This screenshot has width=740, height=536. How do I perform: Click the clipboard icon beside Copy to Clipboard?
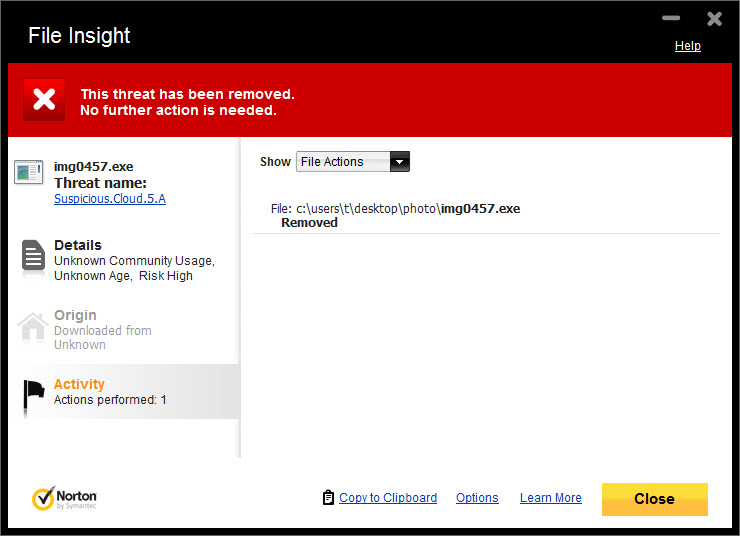[328, 497]
